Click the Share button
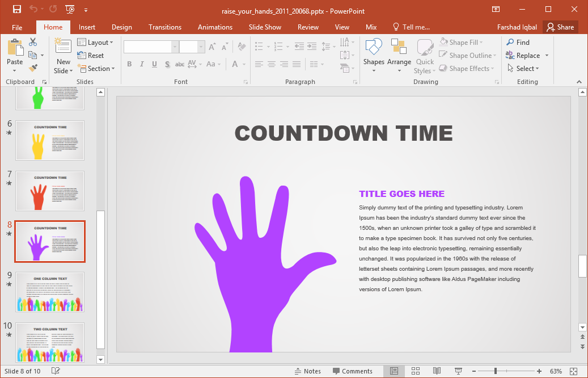 [x=560, y=27]
